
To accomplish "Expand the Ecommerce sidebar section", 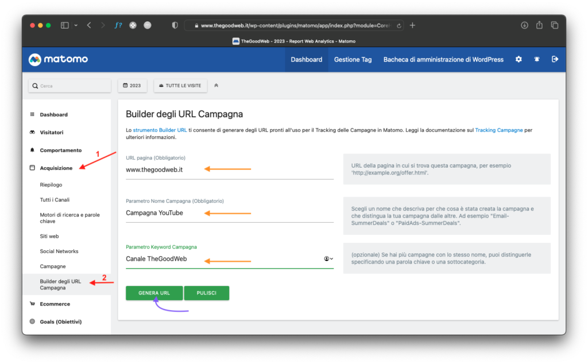I will click(x=55, y=304).
